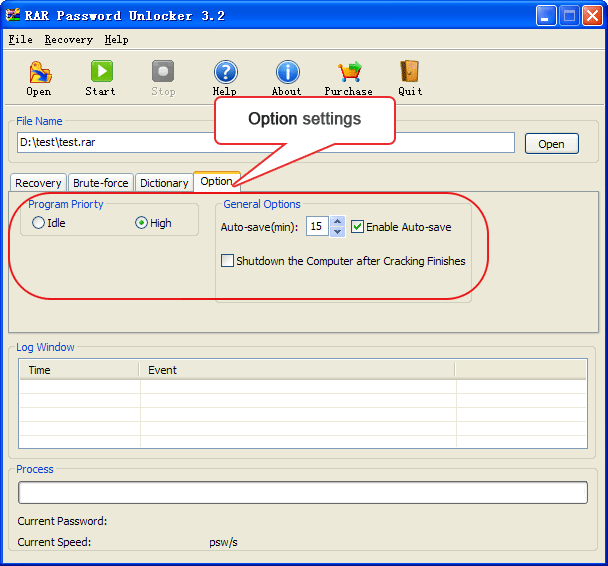Viewport: 608px width, 566px height.
Task: Select the Option tab
Action: [216, 181]
